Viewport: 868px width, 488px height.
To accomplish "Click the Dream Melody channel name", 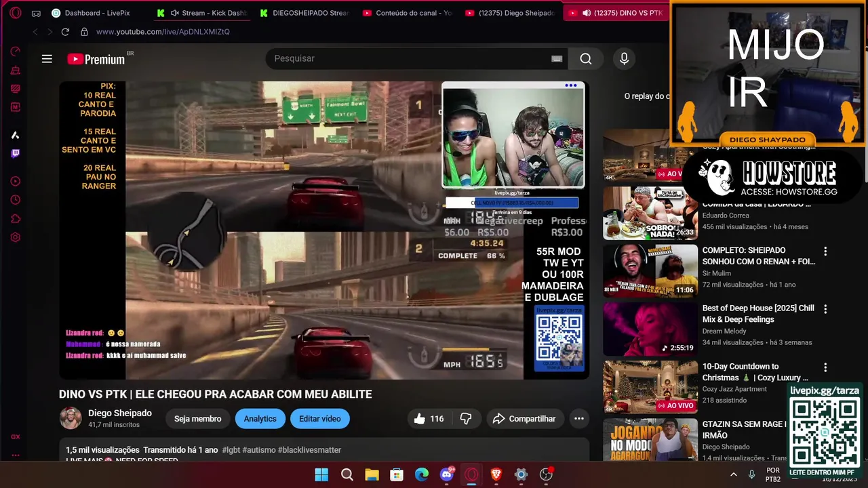I will click(x=724, y=331).
